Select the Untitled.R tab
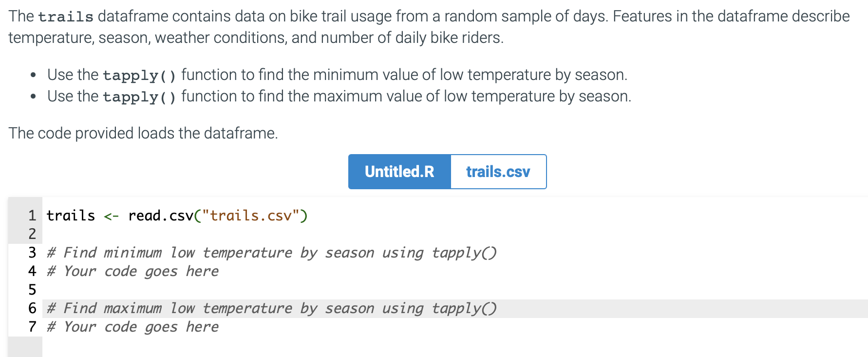The width and height of the screenshot is (868, 357). coord(399,171)
